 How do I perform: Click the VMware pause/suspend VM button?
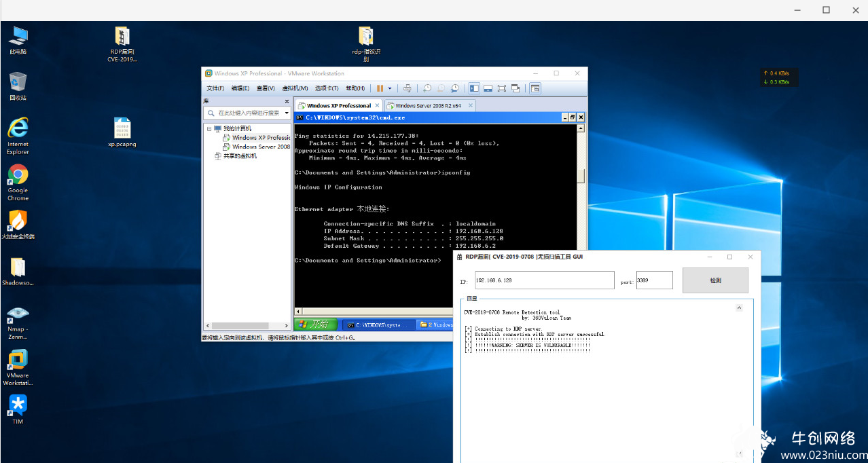point(380,88)
